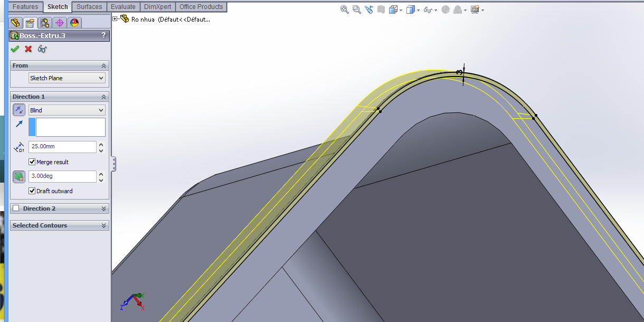Viewport: 644px width, 322px height.
Task: Click the Zoom to Fit icon
Action: (345, 10)
